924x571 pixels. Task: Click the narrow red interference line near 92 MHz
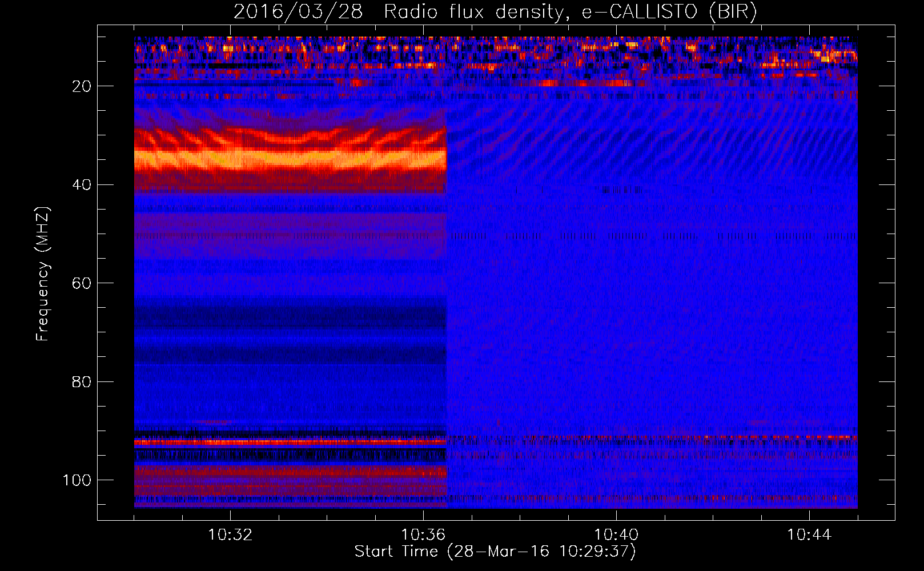pyautogui.click(x=290, y=442)
